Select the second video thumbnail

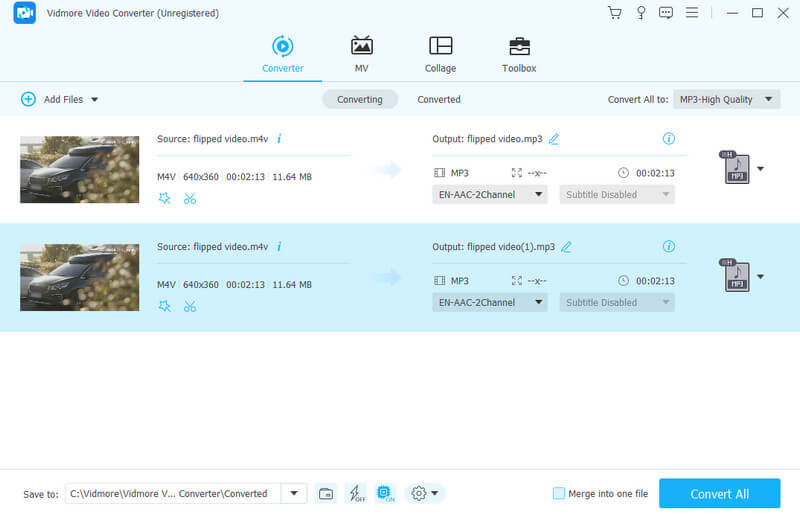pos(79,277)
